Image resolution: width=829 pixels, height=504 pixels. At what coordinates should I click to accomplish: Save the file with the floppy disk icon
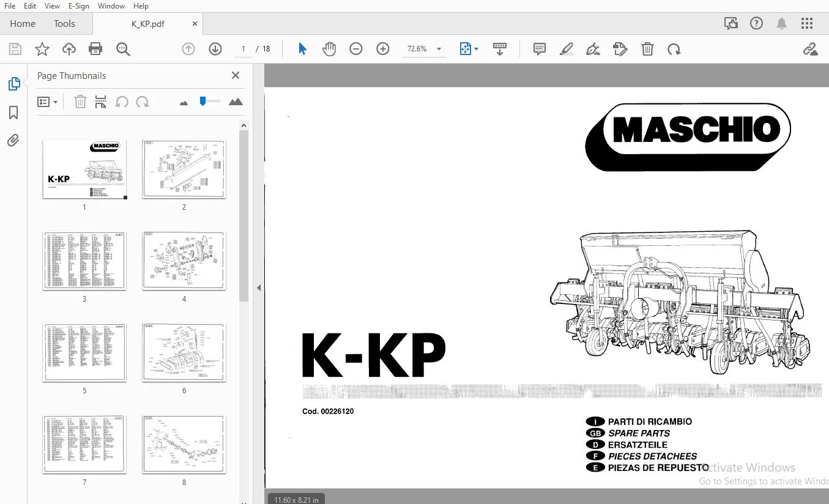15,50
